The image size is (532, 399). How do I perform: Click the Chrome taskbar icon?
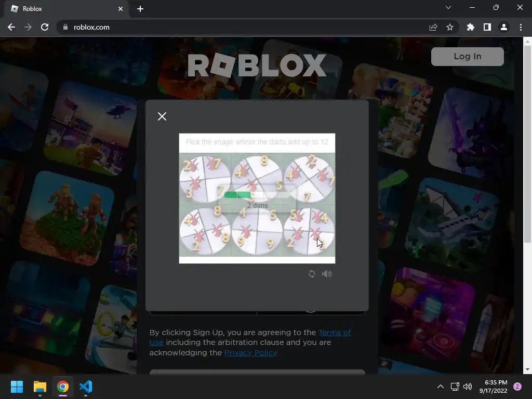[63, 387]
